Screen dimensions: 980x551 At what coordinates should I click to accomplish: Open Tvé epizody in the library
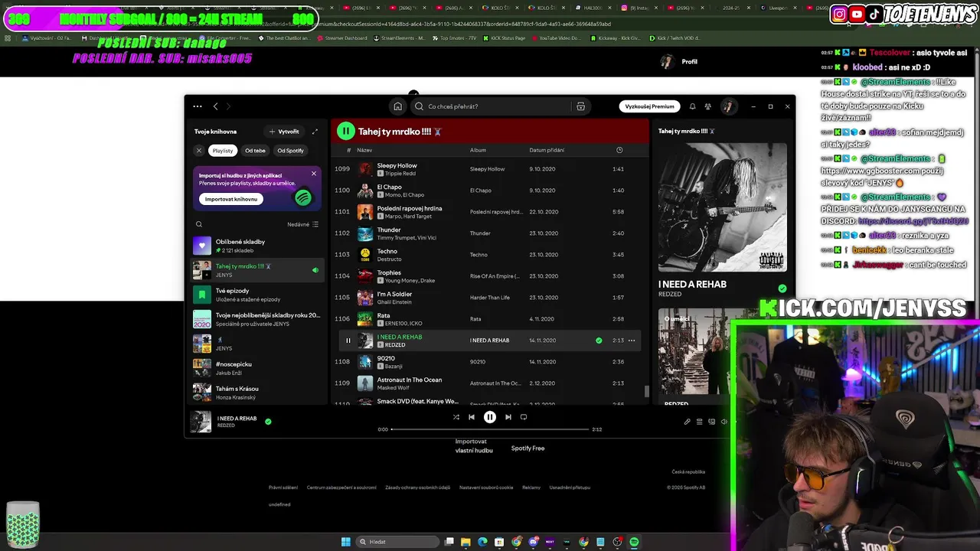coord(257,295)
